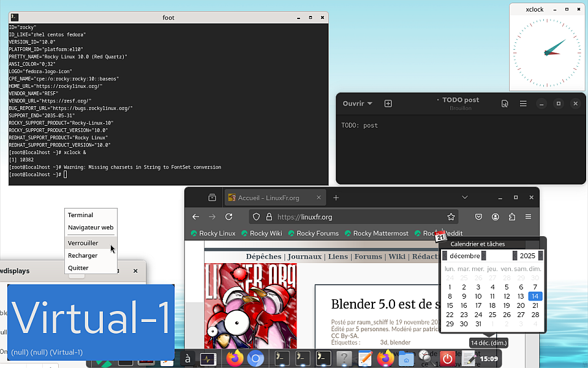Open the Firefox list all tabs chevron
The height and width of the screenshot is (368, 588).
pyautogui.click(x=465, y=197)
